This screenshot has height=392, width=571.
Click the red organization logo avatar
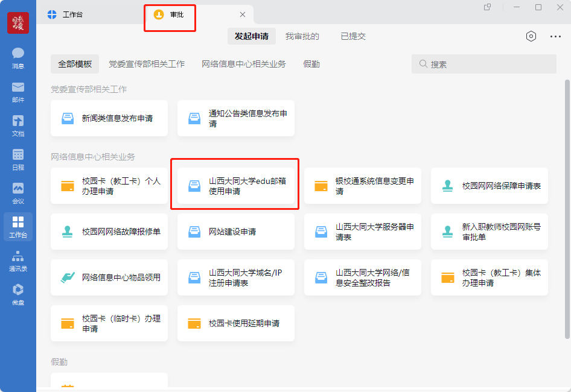click(18, 22)
